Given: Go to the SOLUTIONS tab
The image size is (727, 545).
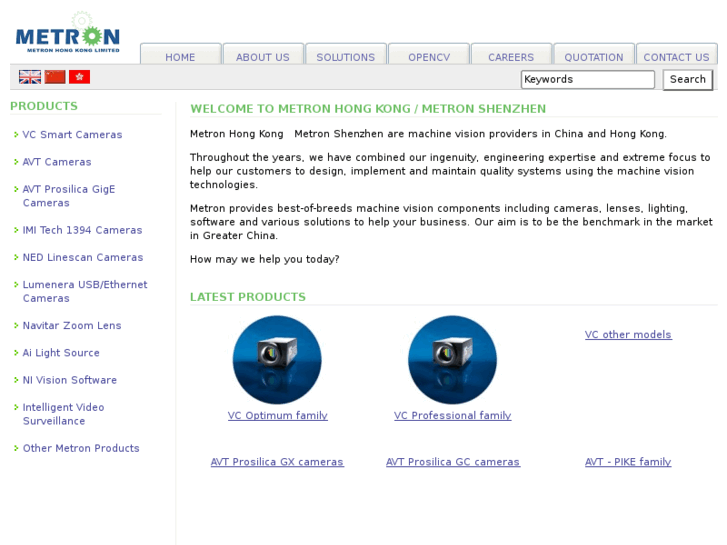Looking at the screenshot, I should [x=346, y=54].
